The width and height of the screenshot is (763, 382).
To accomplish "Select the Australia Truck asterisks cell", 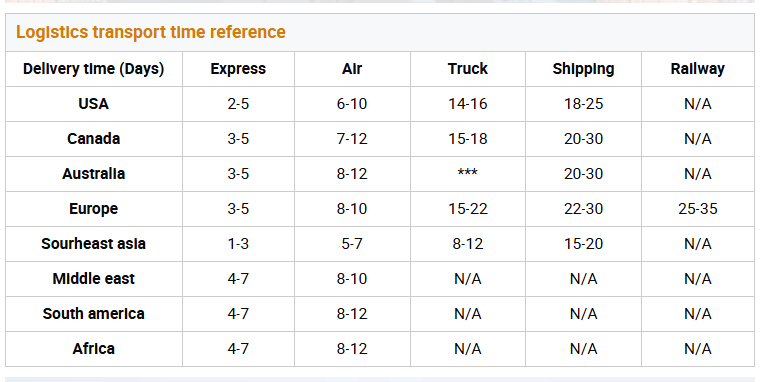I will (x=468, y=173).
